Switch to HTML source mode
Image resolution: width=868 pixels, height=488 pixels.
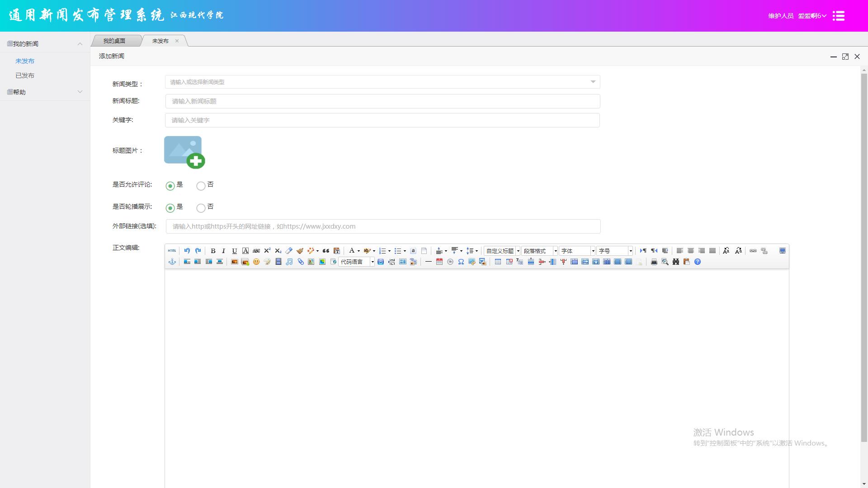tap(172, 251)
